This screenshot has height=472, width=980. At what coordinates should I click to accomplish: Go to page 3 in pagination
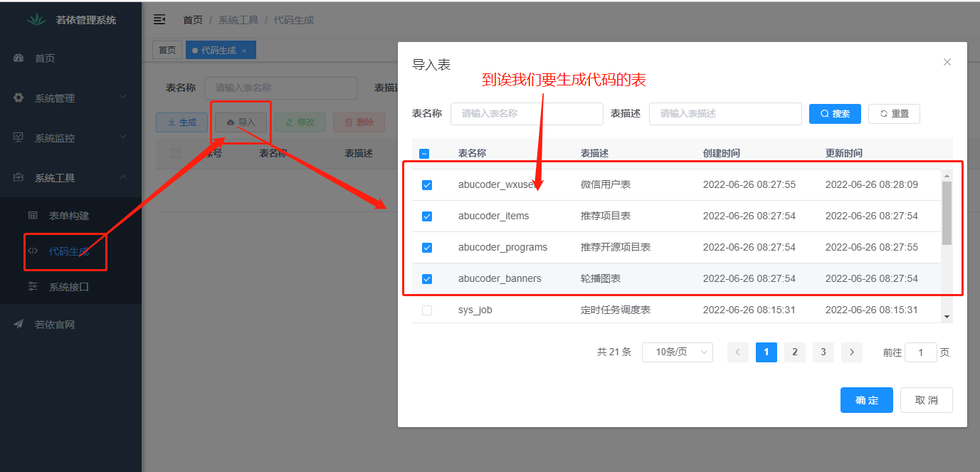[823, 352]
